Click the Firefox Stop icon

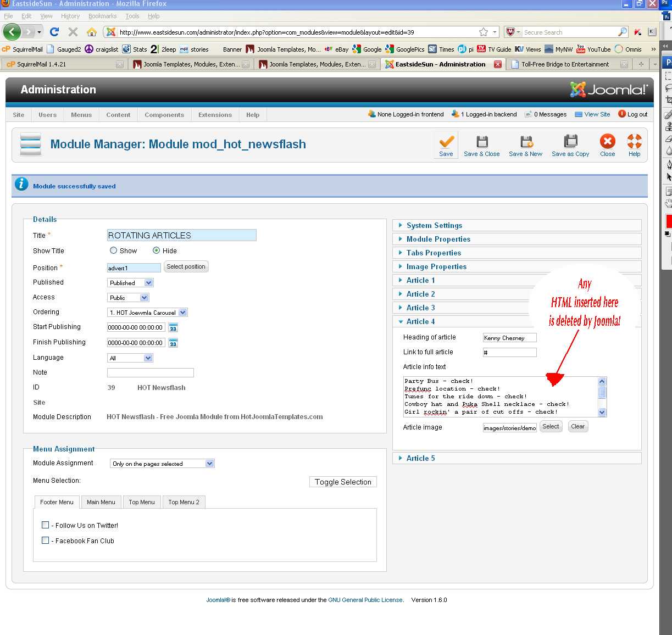click(x=73, y=32)
